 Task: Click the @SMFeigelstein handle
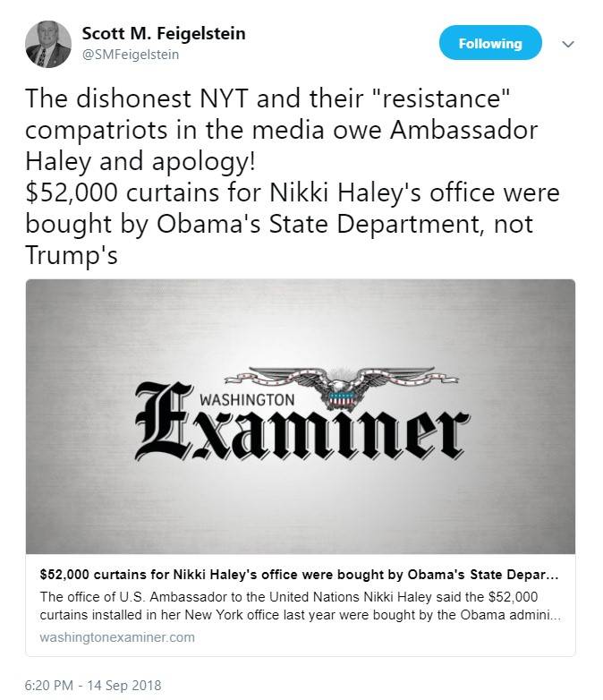click(131, 55)
